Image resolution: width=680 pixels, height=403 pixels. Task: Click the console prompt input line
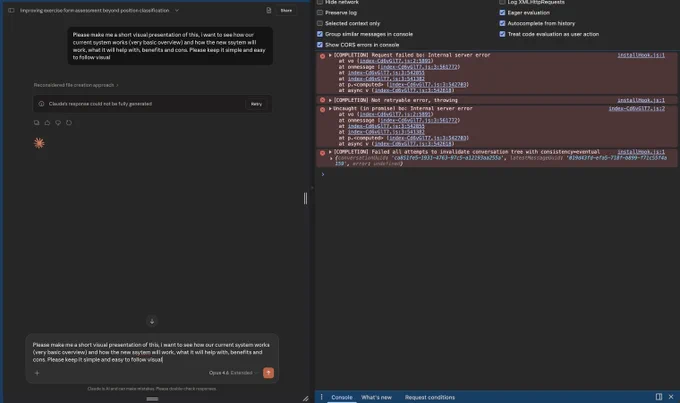[x=499, y=174]
